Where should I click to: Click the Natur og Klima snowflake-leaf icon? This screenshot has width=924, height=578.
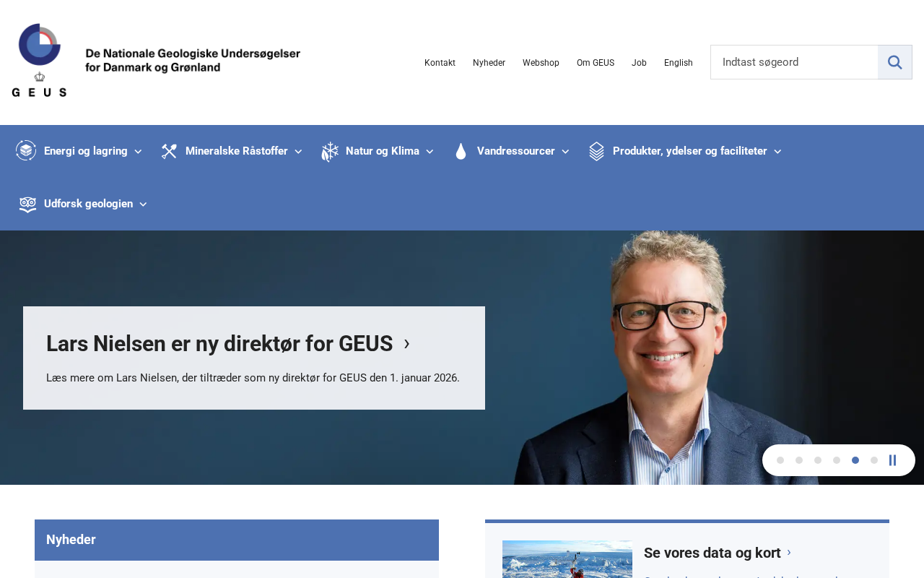[x=330, y=152]
